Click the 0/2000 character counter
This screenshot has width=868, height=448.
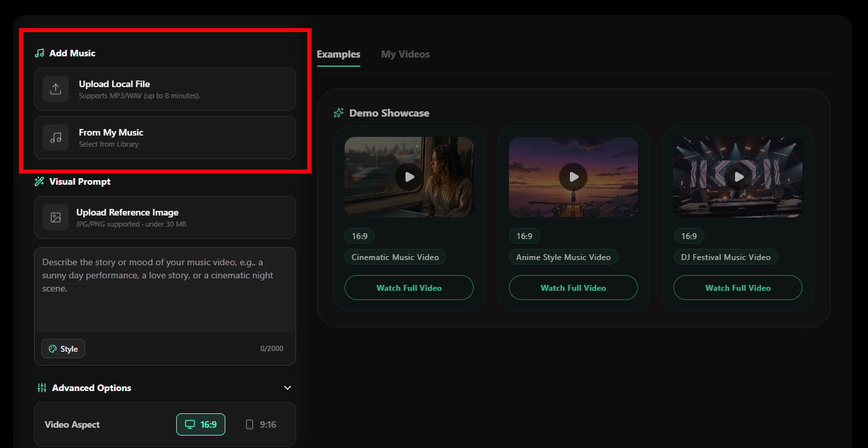[x=272, y=348]
